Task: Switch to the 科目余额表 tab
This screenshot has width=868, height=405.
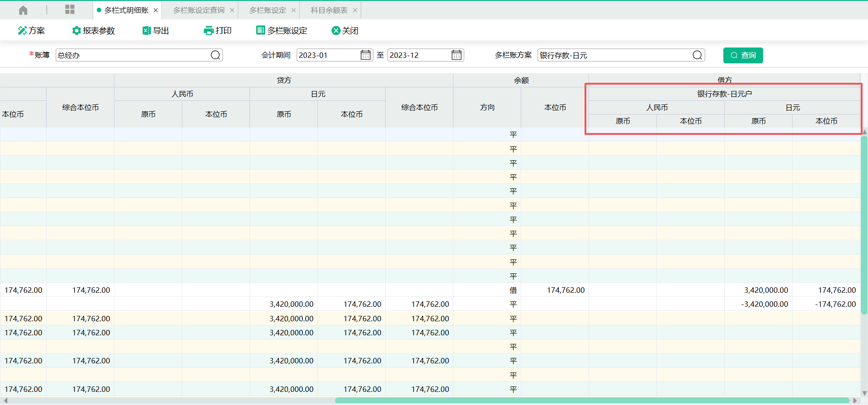Action: (x=329, y=10)
